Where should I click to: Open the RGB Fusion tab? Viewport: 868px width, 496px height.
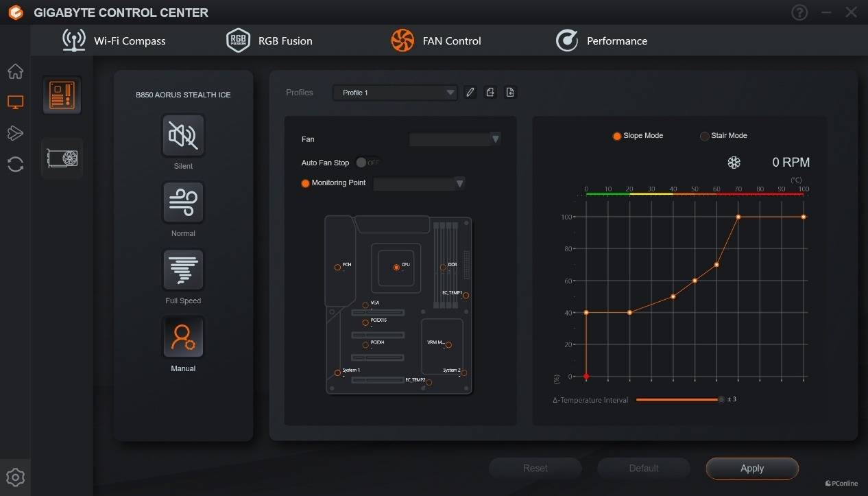[269, 41]
